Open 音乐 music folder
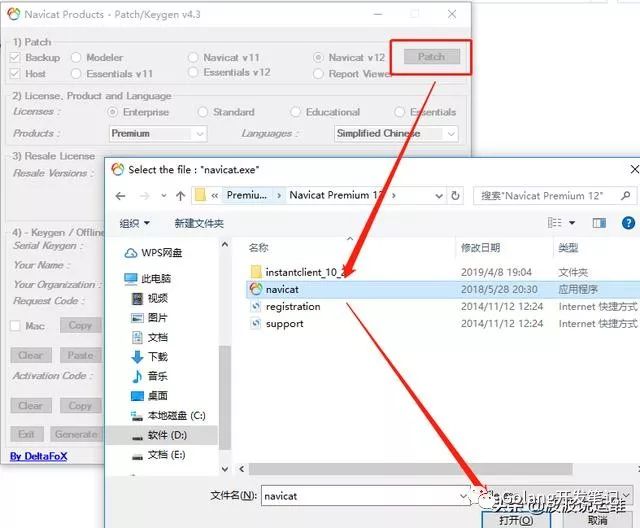Image resolution: width=640 pixels, height=528 pixels. pos(149,376)
